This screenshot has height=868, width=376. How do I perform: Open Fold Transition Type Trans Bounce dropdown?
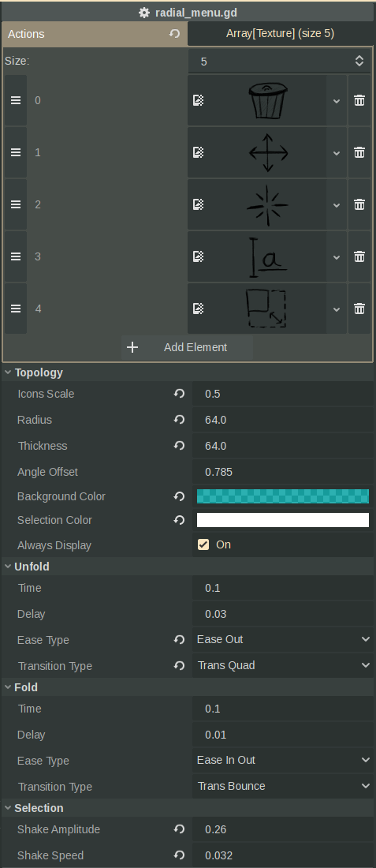283,786
